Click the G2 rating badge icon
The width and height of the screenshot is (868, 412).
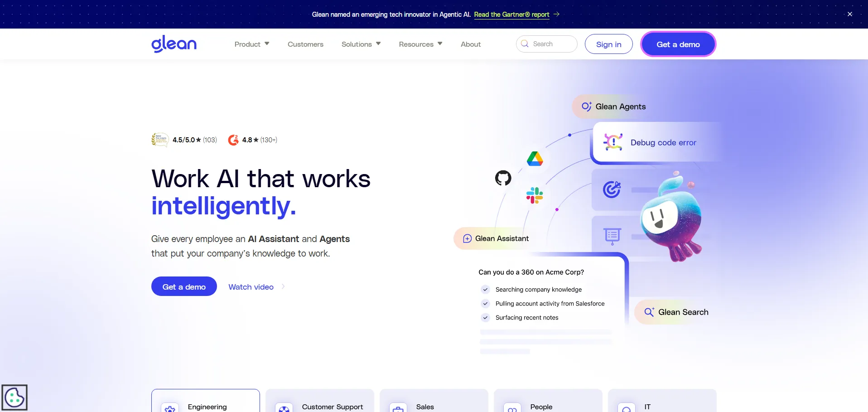click(x=233, y=140)
